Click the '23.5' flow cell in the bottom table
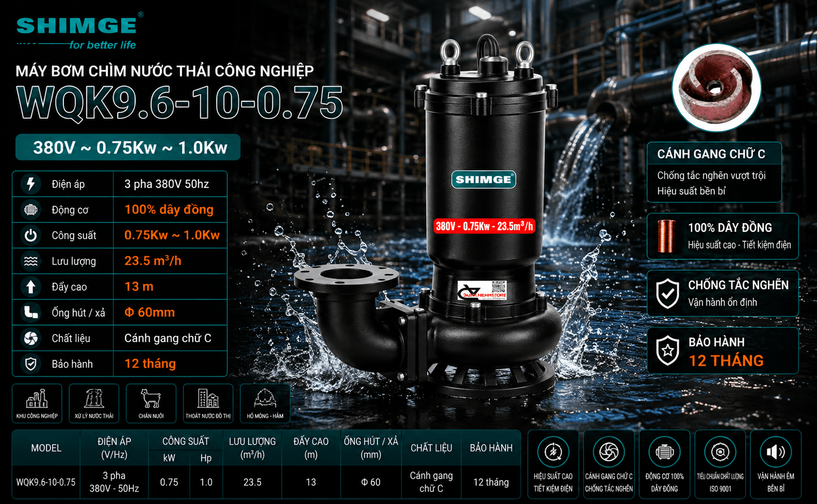 click(x=252, y=483)
